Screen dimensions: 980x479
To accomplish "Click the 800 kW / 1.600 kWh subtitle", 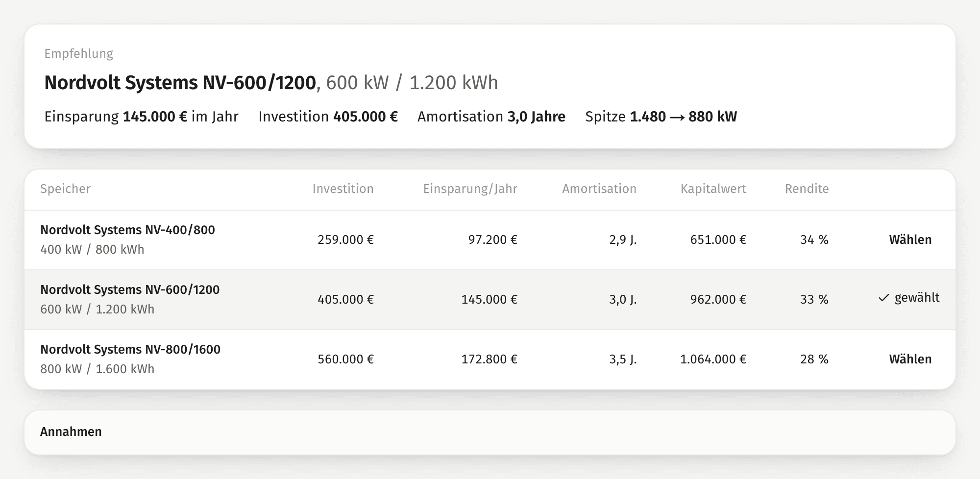I will (x=97, y=369).
